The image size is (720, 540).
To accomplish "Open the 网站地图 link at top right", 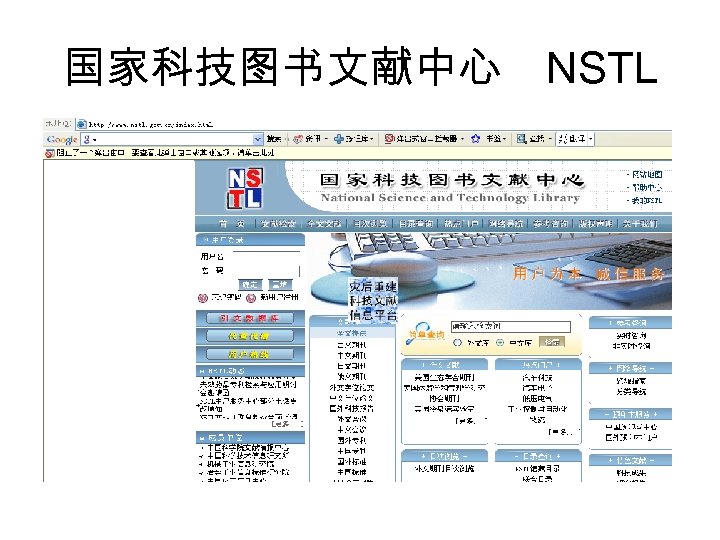I will pyautogui.click(x=647, y=174).
